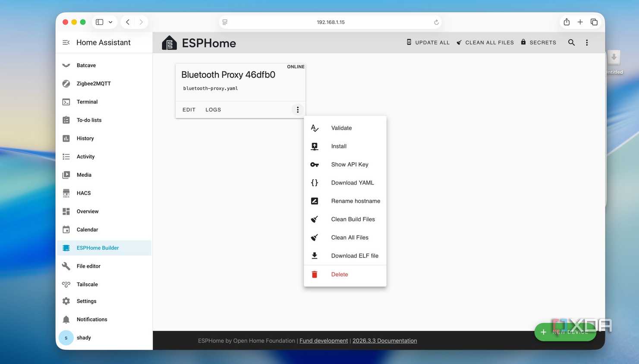Select Clean All Files in device menu

point(345,238)
